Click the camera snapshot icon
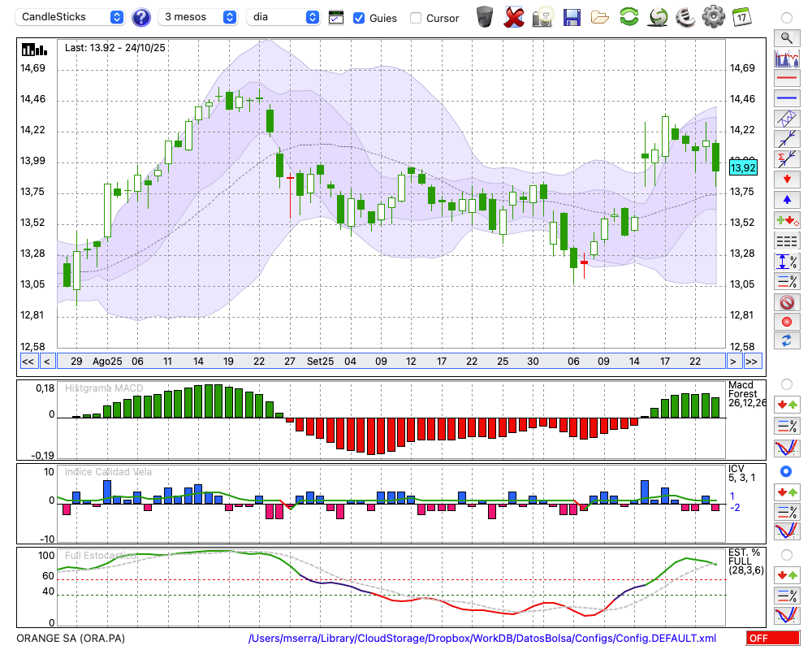The width and height of the screenshot is (812, 650). pyautogui.click(x=542, y=16)
